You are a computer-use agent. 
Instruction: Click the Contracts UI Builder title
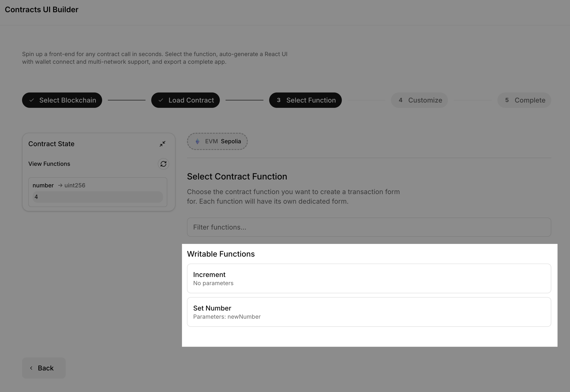[x=41, y=9]
